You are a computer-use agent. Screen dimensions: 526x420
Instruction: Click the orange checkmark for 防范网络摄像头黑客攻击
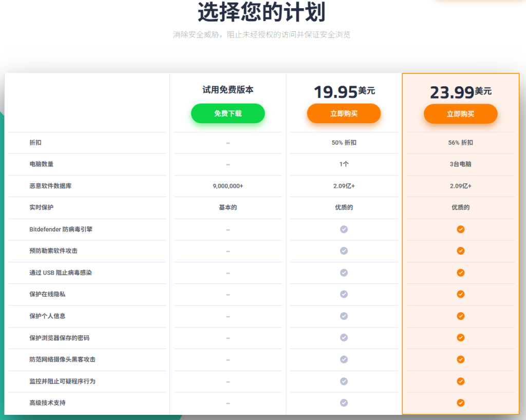pos(460,359)
